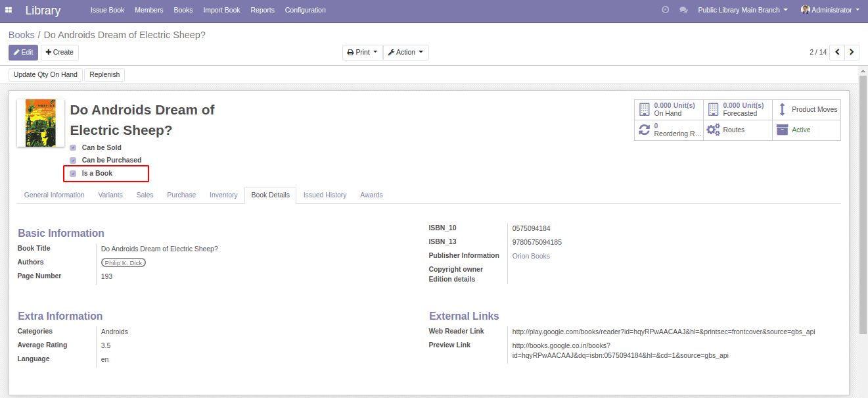Image resolution: width=868 pixels, height=398 pixels.
Task: Open the Reports menu
Action: point(262,10)
